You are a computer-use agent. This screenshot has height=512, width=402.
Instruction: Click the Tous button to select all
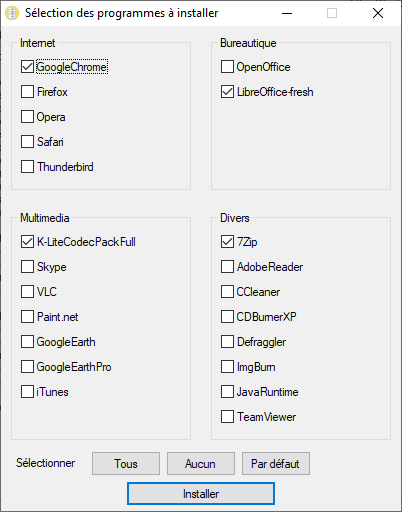[x=126, y=464]
